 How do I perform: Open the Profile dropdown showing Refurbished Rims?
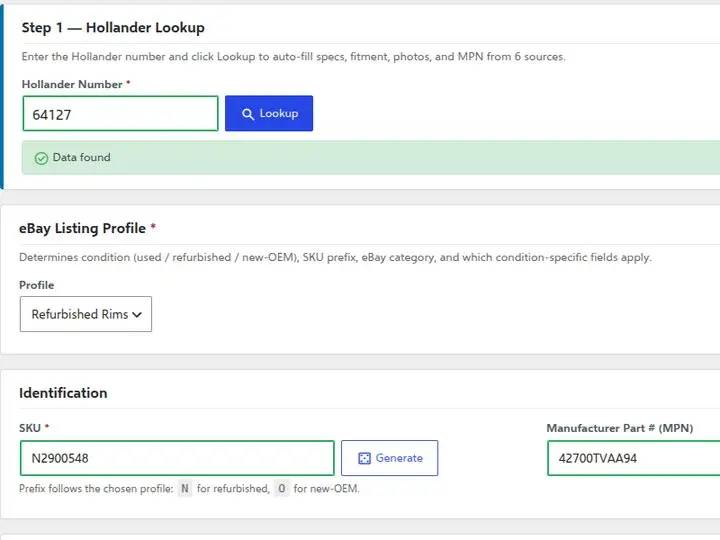pyautogui.click(x=86, y=314)
